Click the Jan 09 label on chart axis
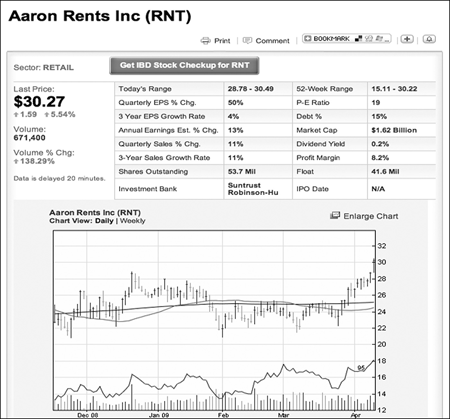This screenshot has width=450, height=419. [159, 415]
